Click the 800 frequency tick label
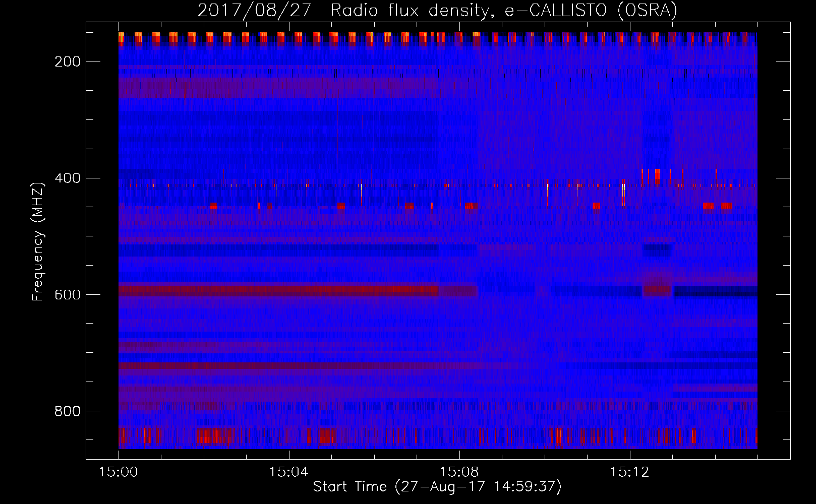The width and height of the screenshot is (816, 504). coord(68,411)
